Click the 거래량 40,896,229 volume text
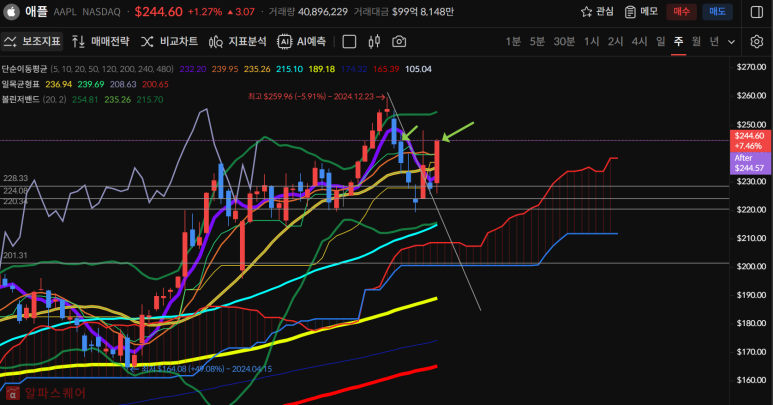The image size is (773, 405). coord(308,12)
